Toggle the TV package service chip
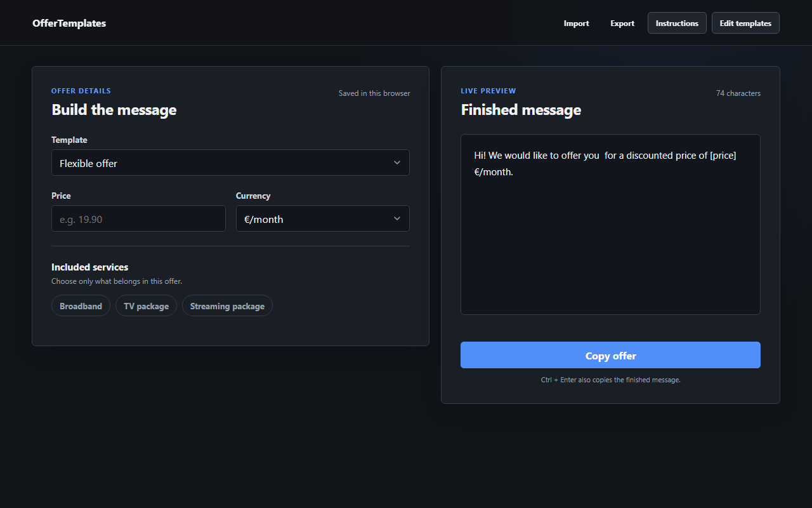812x508 pixels. tap(146, 305)
